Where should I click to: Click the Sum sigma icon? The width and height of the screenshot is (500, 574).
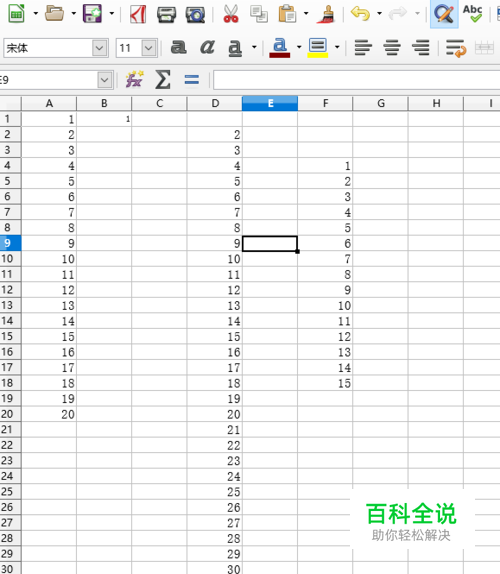[163, 79]
